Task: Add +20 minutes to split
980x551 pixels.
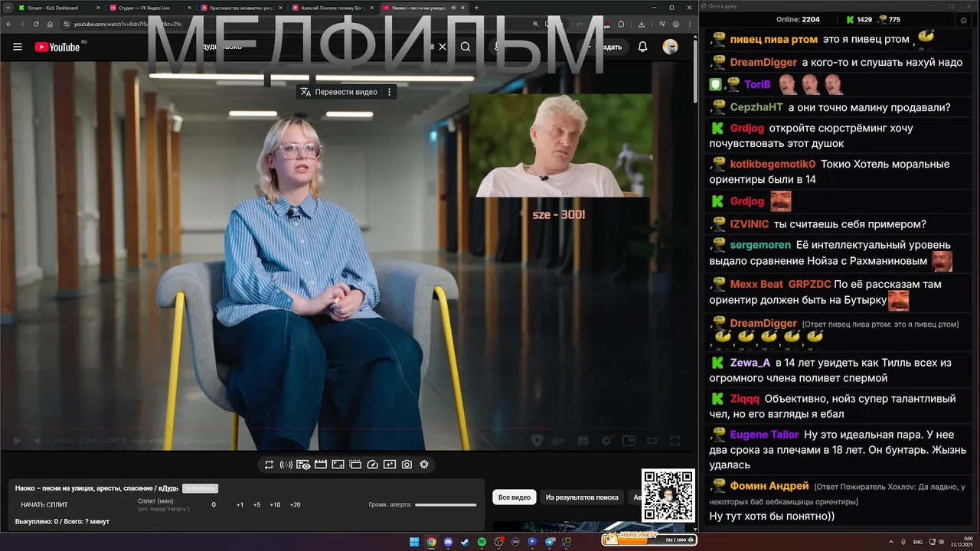Action: [295, 504]
